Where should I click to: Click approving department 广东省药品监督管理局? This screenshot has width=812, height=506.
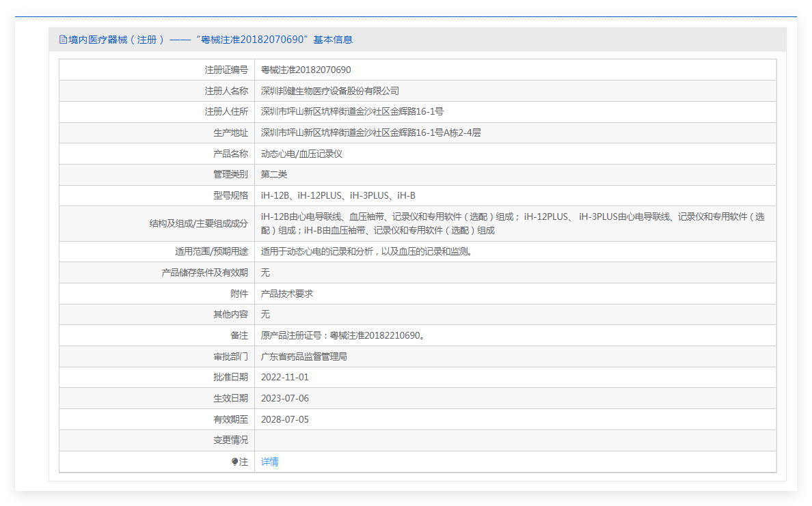[x=304, y=357]
